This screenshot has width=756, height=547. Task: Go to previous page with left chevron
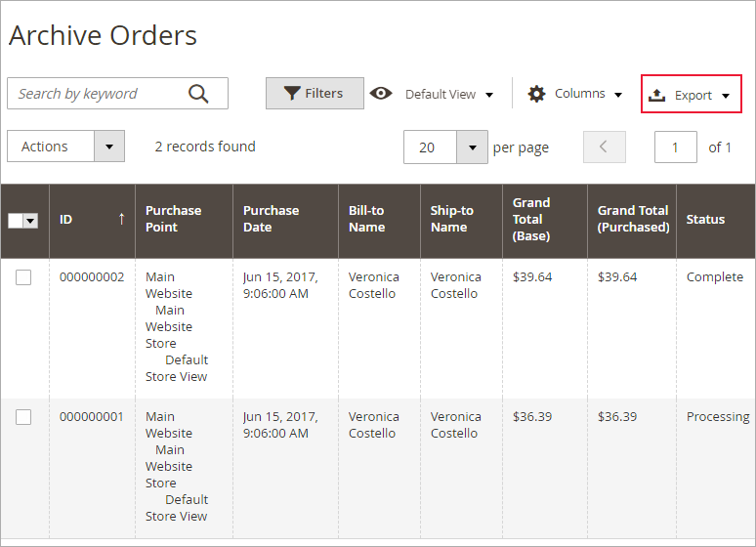pos(604,147)
